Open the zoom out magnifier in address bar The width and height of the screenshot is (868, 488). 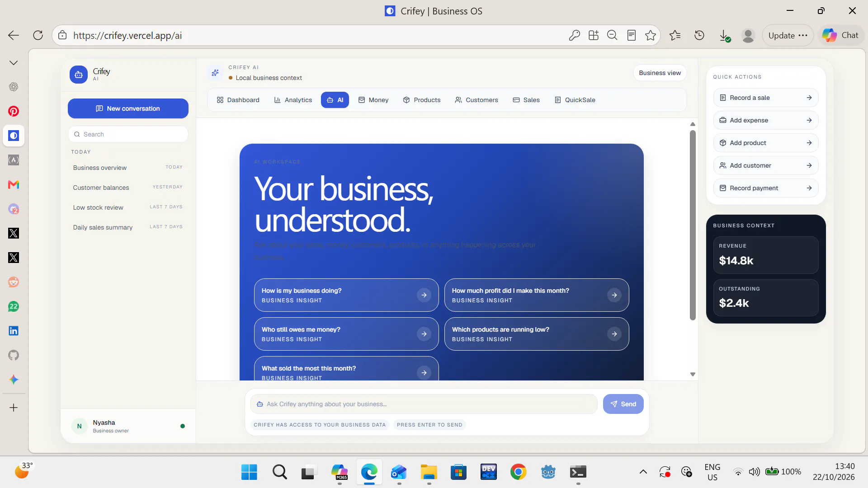(612, 35)
